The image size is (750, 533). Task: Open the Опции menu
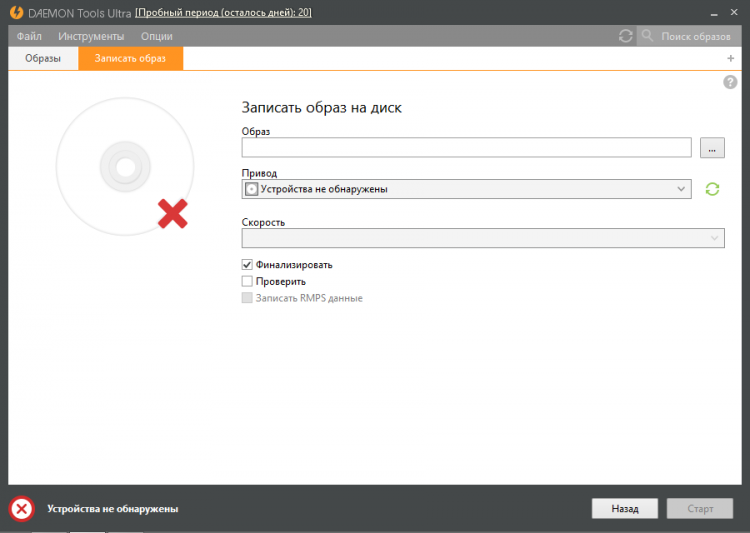pyautogui.click(x=156, y=36)
